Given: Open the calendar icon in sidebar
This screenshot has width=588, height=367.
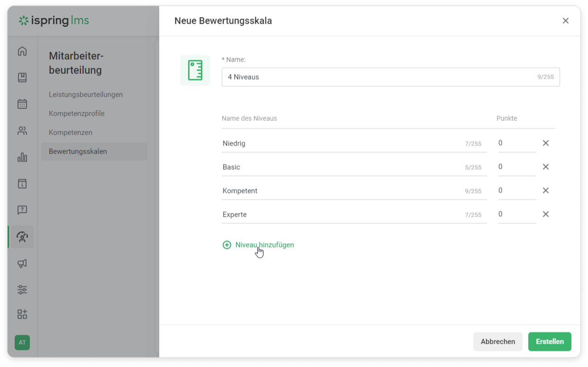Looking at the screenshot, I should [22, 104].
